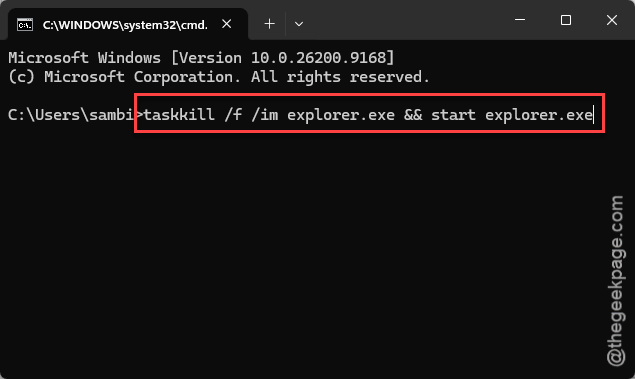This screenshot has height=379, width=635.
Task: Click the /f flag in the command
Action: [x=233, y=115]
